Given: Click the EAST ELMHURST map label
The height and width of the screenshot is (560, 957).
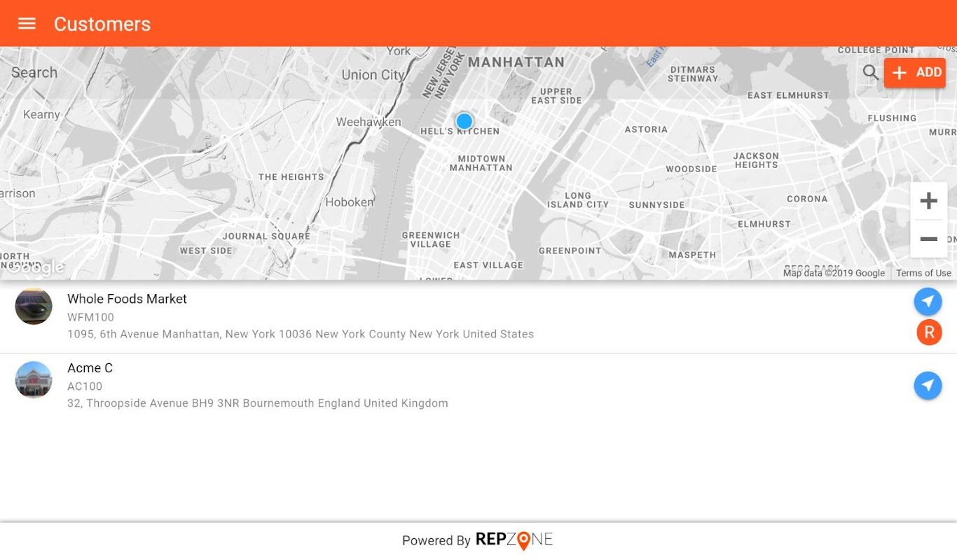Looking at the screenshot, I should (x=788, y=95).
